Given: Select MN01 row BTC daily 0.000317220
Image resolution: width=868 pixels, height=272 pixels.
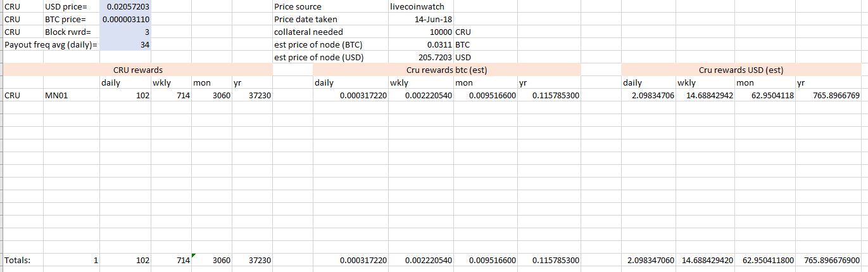Looking at the screenshot, I should (x=351, y=95).
